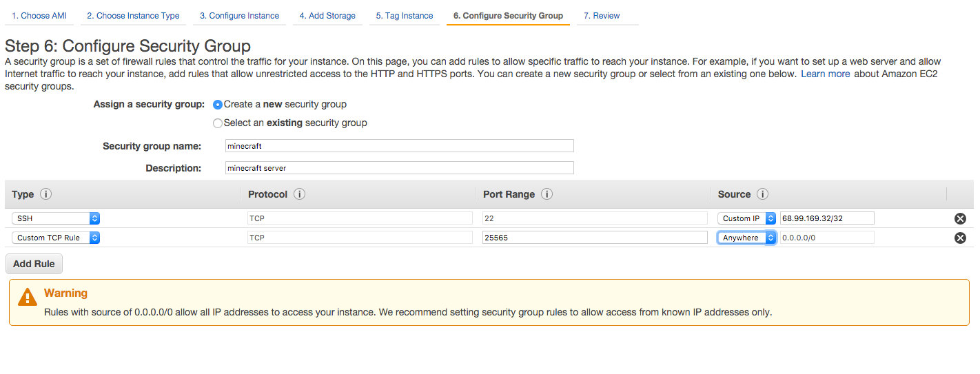980x374 pixels.
Task: Open the Custom TCP Rule type dropdown
Action: click(x=56, y=238)
